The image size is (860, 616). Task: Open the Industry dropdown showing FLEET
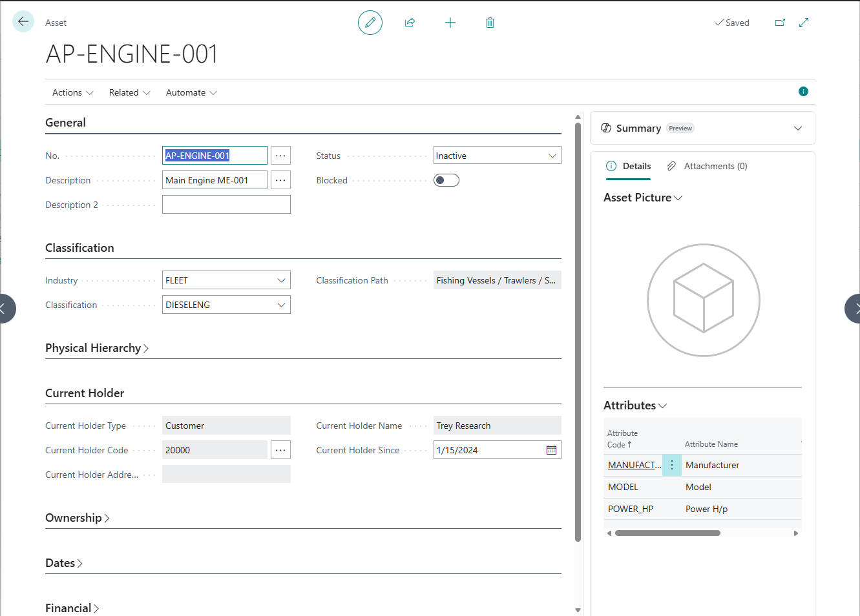pos(226,280)
